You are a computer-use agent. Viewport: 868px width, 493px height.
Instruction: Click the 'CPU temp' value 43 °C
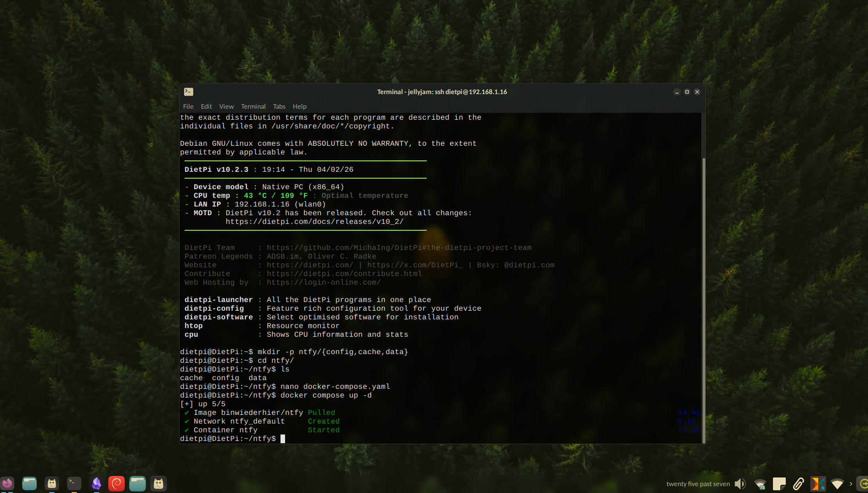point(255,196)
